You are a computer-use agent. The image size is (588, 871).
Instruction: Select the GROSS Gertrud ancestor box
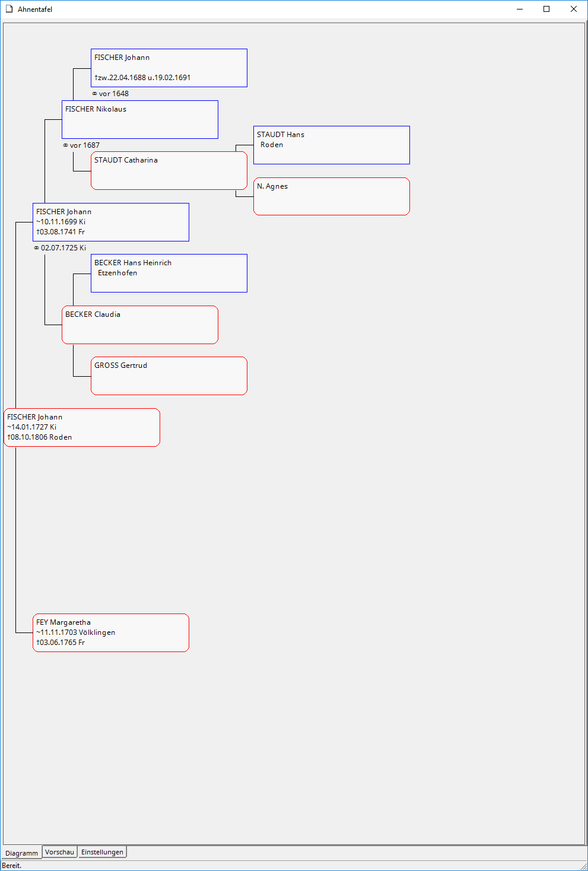click(169, 376)
